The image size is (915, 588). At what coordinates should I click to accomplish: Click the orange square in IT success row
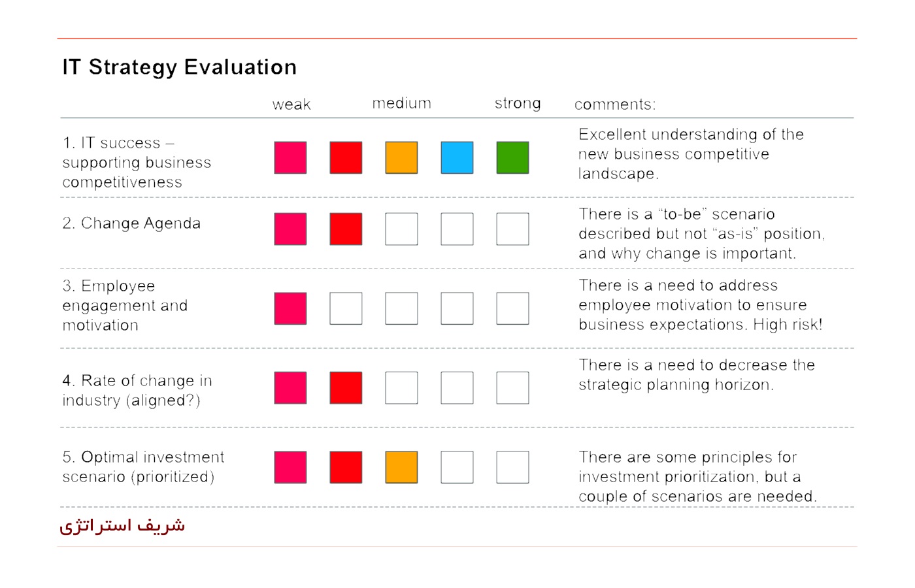(401, 157)
